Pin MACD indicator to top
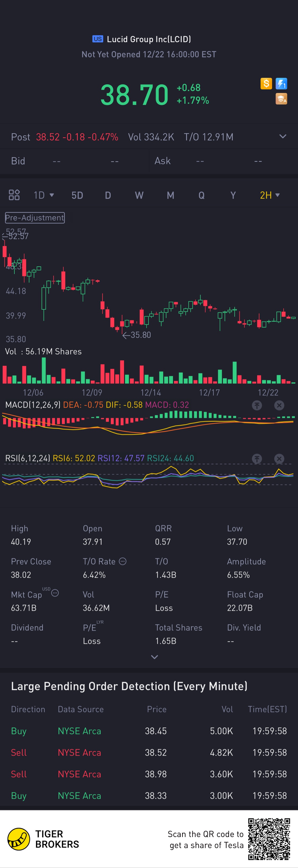The height and width of the screenshot is (868, 298). coord(257,405)
